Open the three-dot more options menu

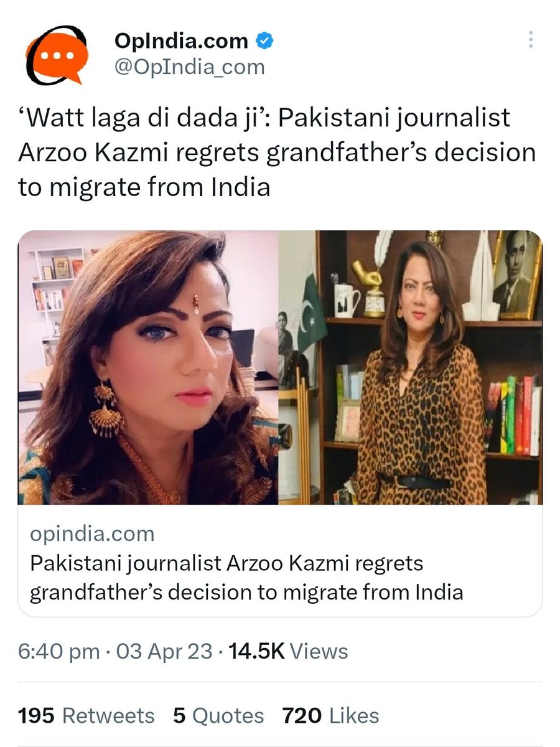pos(529,42)
